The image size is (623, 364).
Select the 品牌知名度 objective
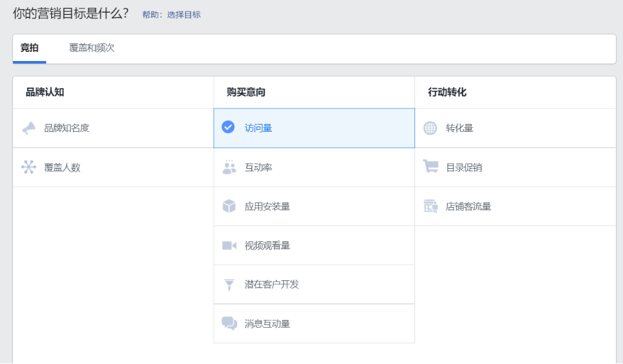coord(113,128)
